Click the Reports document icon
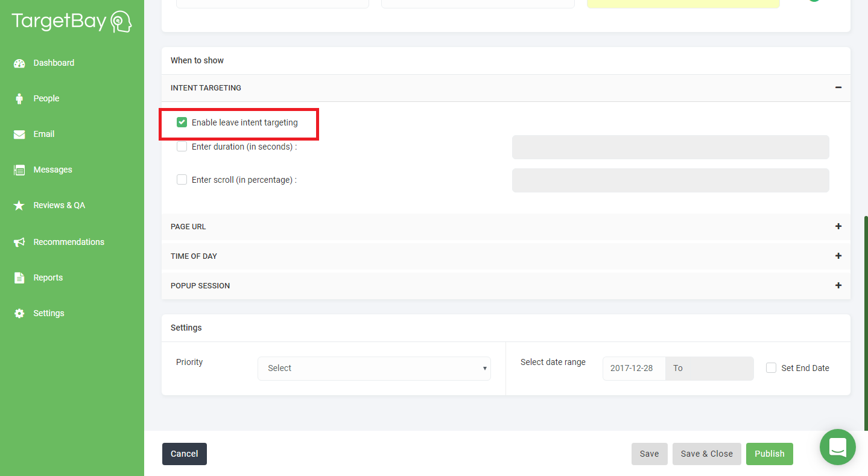Image resolution: width=868 pixels, height=476 pixels. pos(19,278)
